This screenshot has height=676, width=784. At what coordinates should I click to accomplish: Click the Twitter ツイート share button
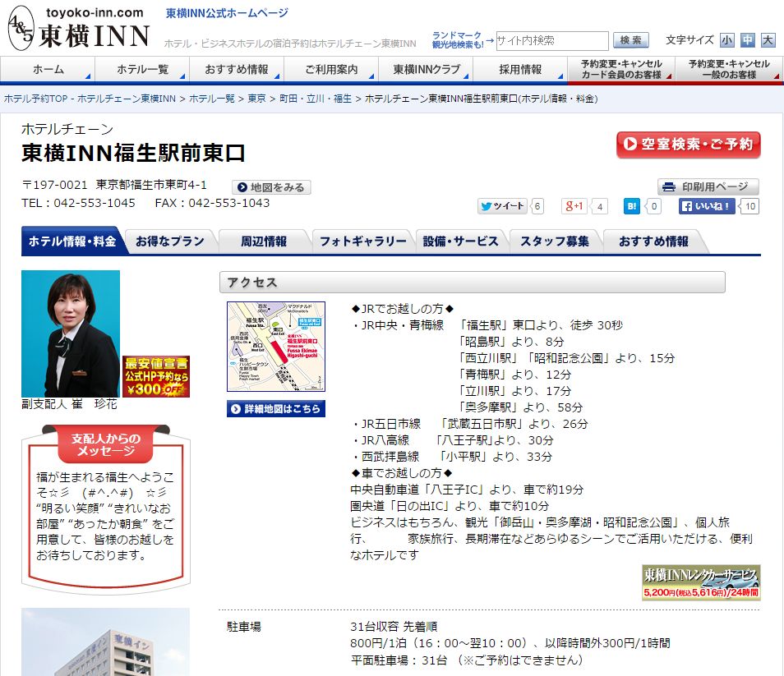click(502, 206)
